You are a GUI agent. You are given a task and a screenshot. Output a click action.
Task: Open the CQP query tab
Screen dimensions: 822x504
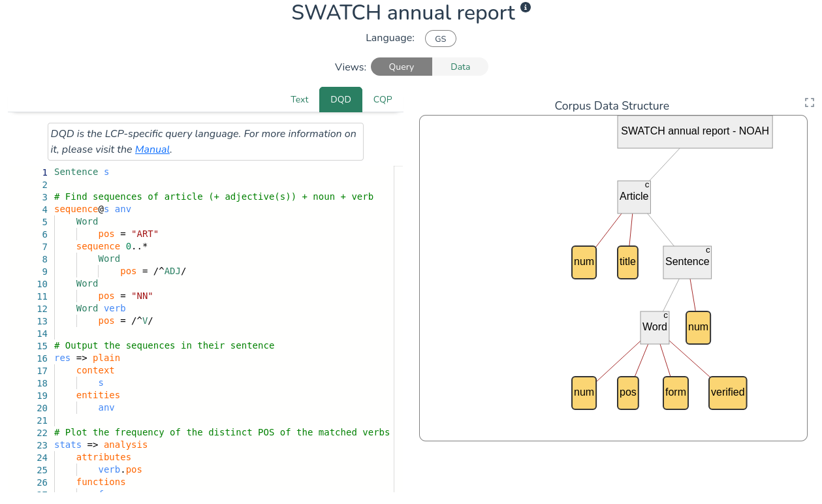[383, 99]
